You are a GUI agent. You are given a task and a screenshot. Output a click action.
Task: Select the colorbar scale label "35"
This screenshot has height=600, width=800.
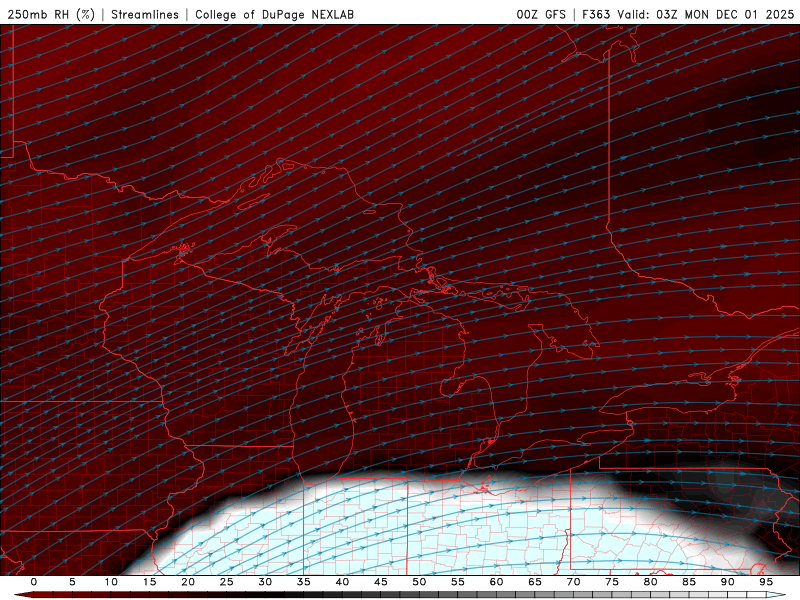point(304,582)
